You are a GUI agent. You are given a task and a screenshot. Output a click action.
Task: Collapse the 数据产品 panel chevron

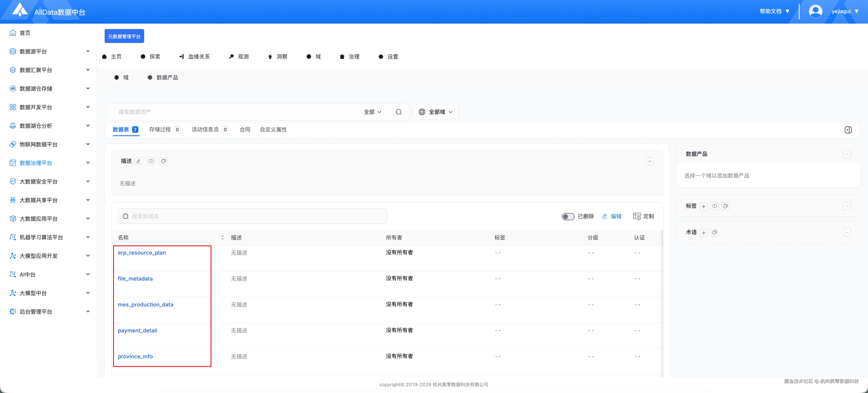click(847, 154)
